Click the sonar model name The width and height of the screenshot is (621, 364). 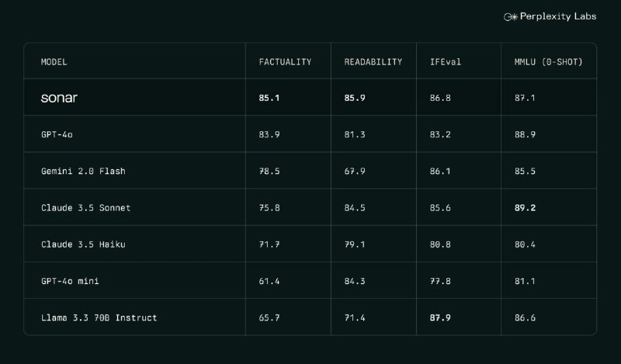59,98
